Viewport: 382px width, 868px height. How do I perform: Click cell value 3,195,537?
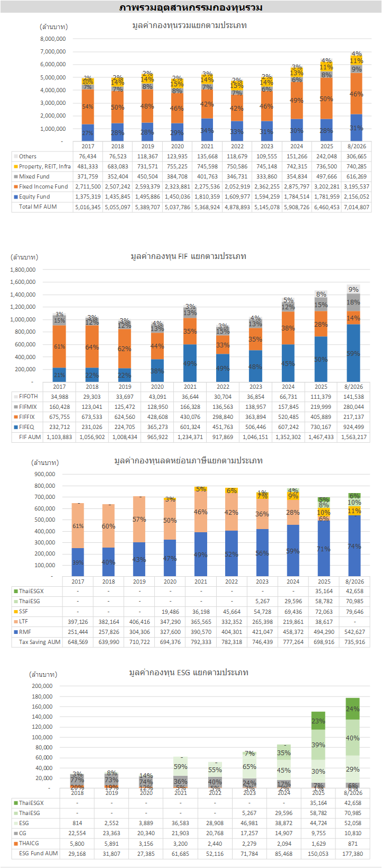(356, 187)
